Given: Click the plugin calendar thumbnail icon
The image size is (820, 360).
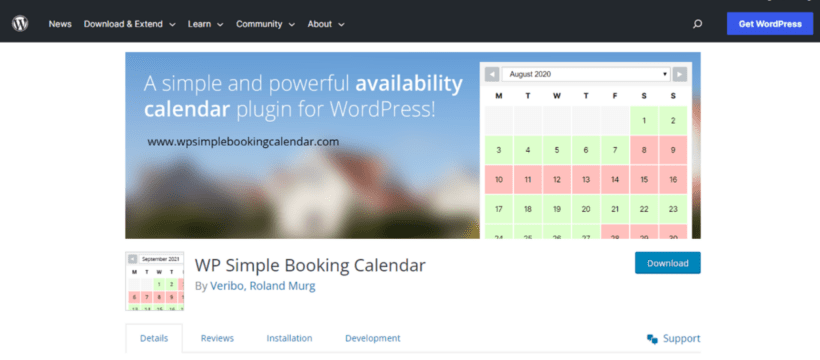Looking at the screenshot, I should coord(155,281).
